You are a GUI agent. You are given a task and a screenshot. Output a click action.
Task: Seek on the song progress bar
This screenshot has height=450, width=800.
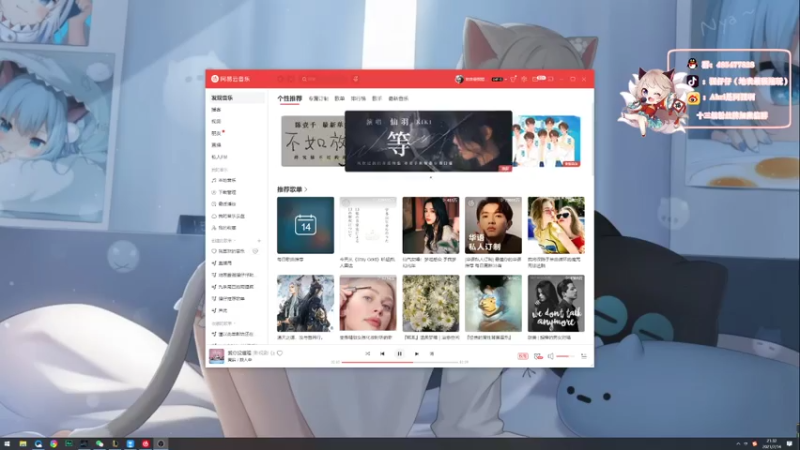coord(400,362)
